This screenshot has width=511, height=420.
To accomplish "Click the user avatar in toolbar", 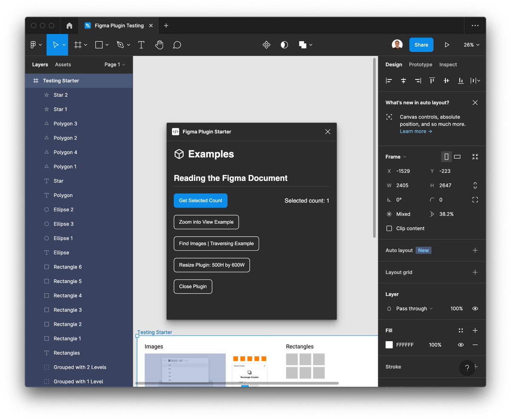I will 397,45.
